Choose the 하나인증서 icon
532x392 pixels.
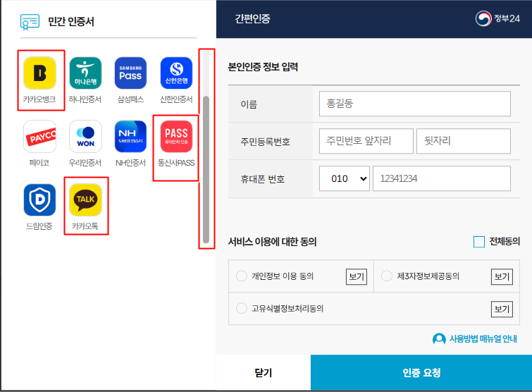pyautogui.click(x=85, y=73)
